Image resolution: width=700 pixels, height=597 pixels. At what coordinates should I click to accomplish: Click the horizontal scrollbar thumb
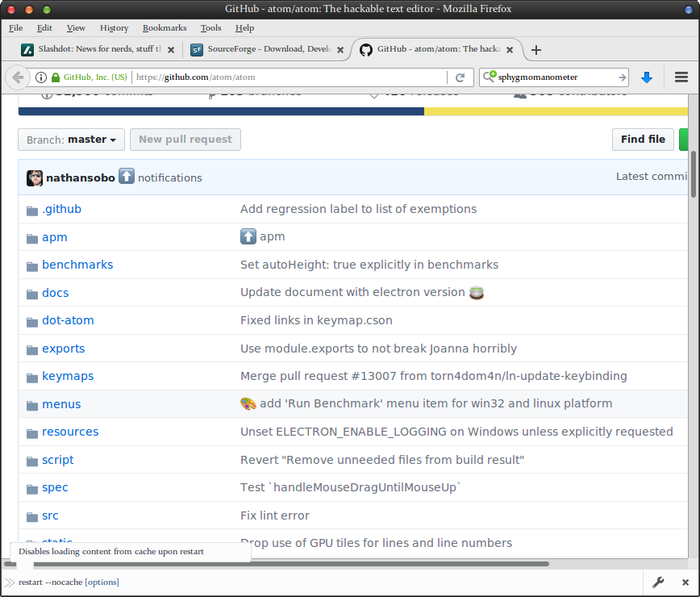tap(277, 563)
